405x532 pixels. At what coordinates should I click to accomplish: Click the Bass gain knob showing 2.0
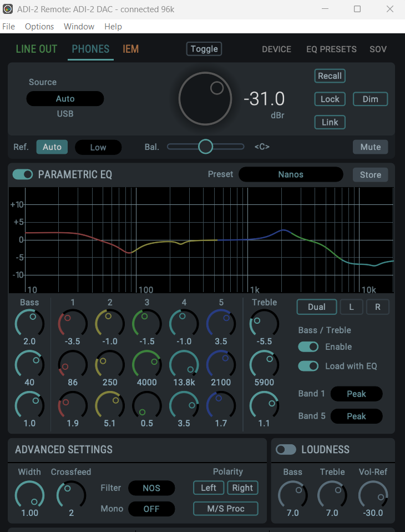[x=29, y=323]
